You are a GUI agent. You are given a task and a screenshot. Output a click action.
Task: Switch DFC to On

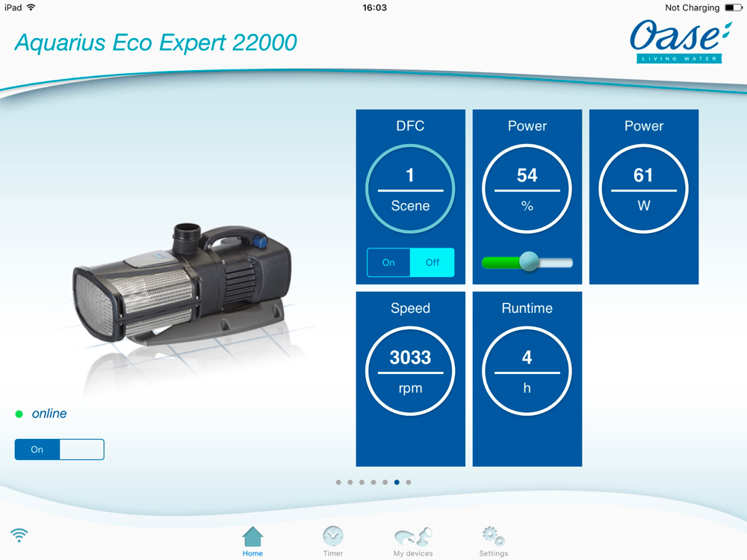tap(388, 262)
